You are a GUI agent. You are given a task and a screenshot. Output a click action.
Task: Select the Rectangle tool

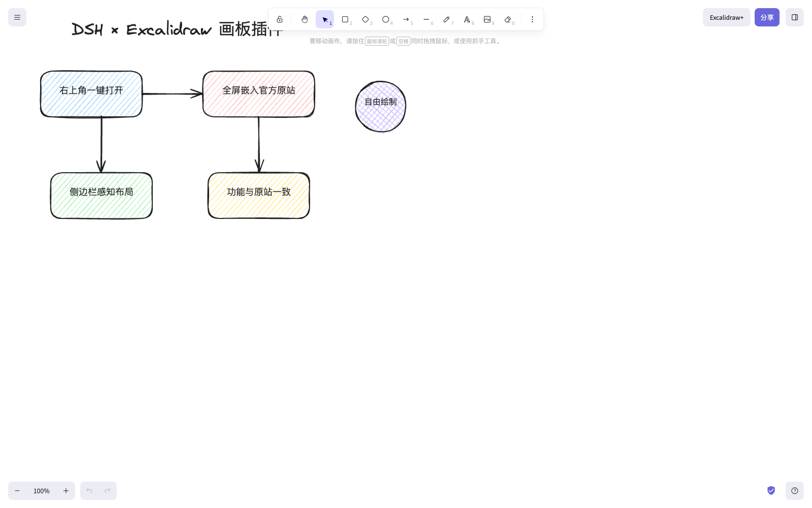pos(345,20)
